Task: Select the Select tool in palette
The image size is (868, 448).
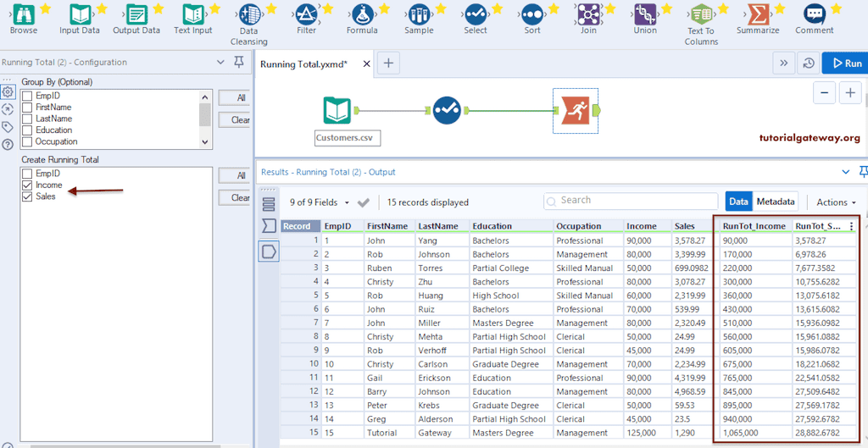Action: pyautogui.click(x=476, y=14)
